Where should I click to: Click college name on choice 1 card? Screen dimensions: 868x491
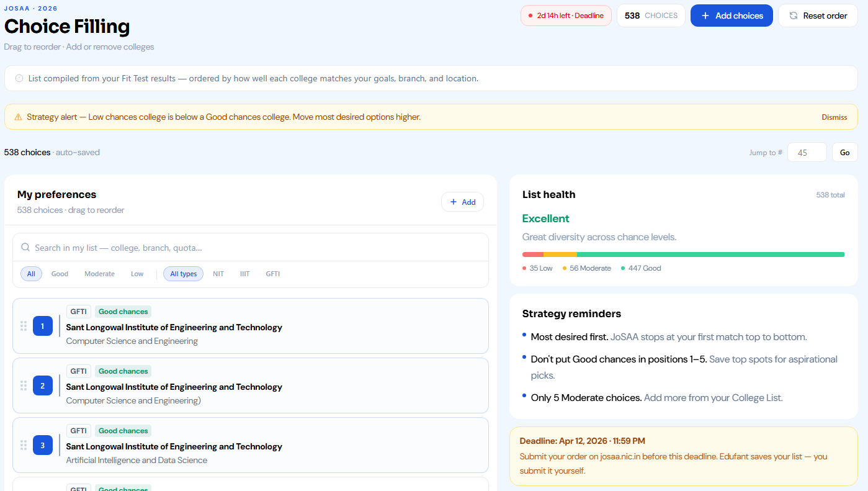[x=174, y=327]
